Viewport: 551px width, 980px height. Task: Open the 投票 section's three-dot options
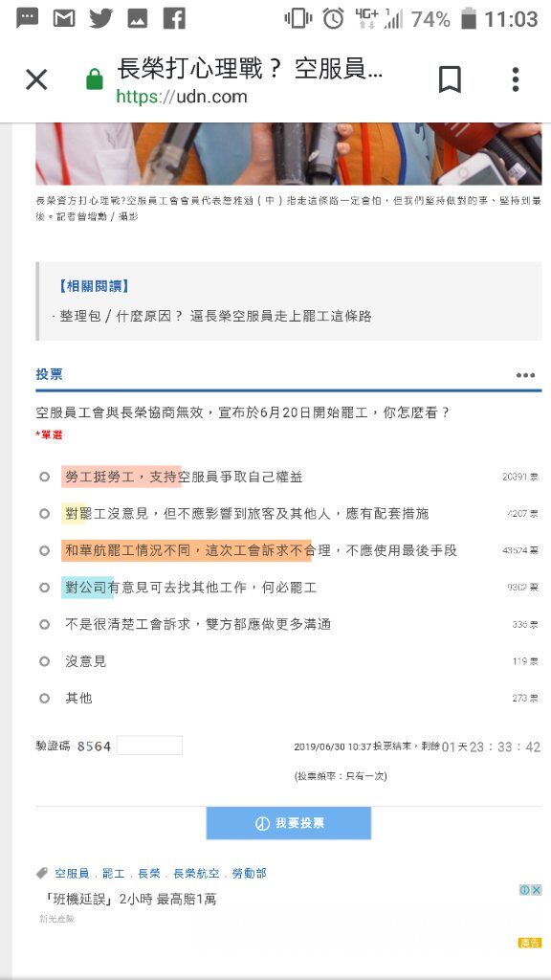[525, 375]
